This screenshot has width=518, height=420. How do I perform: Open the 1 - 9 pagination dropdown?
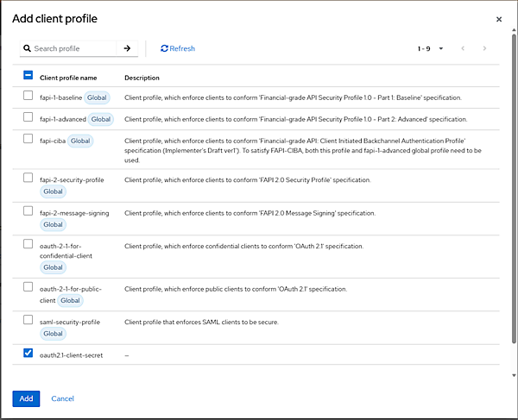click(x=429, y=49)
